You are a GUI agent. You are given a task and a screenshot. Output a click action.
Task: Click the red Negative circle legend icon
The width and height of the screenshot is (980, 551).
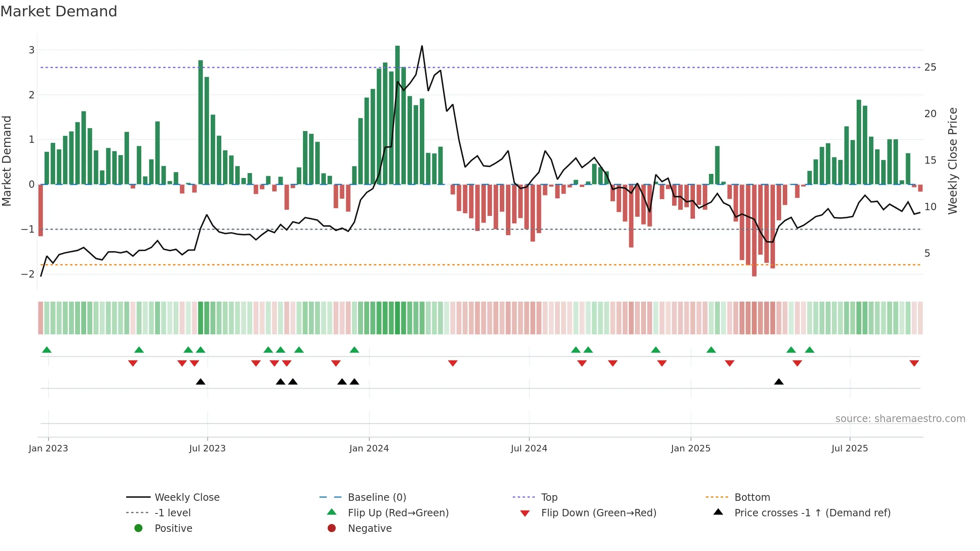click(332, 528)
